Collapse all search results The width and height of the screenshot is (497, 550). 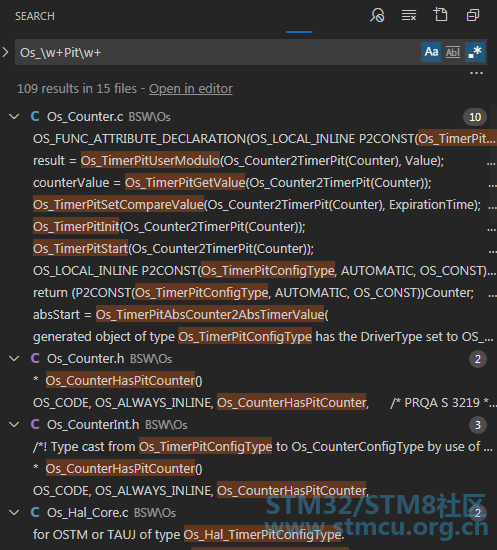coord(473,15)
